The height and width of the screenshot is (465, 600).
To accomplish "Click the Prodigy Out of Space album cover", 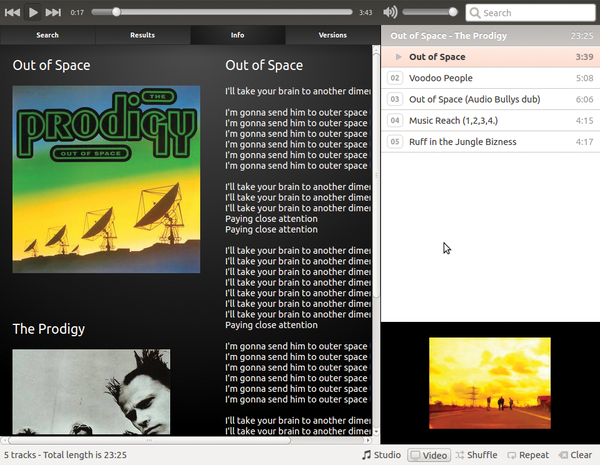I will (106, 179).
